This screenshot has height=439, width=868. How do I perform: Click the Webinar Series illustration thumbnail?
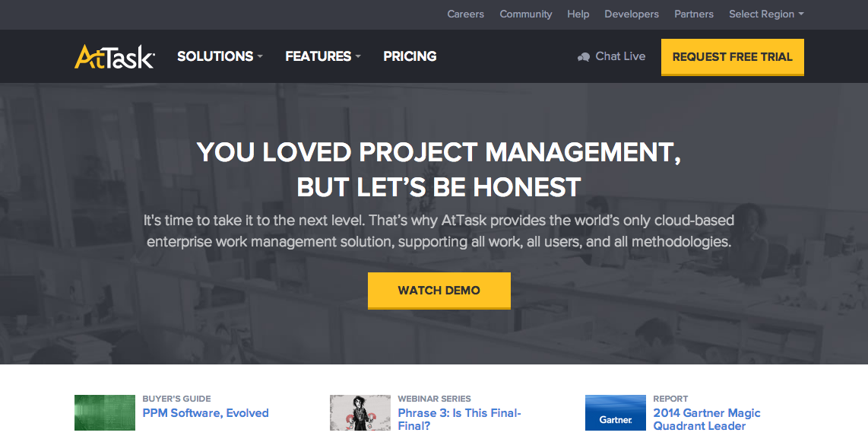click(x=360, y=413)
